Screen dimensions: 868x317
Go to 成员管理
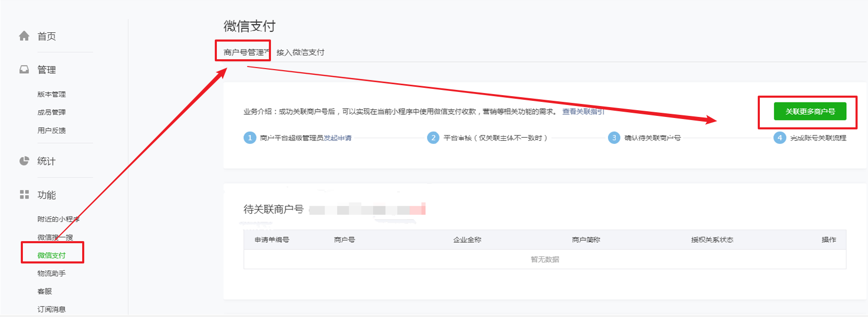(51, 112)
